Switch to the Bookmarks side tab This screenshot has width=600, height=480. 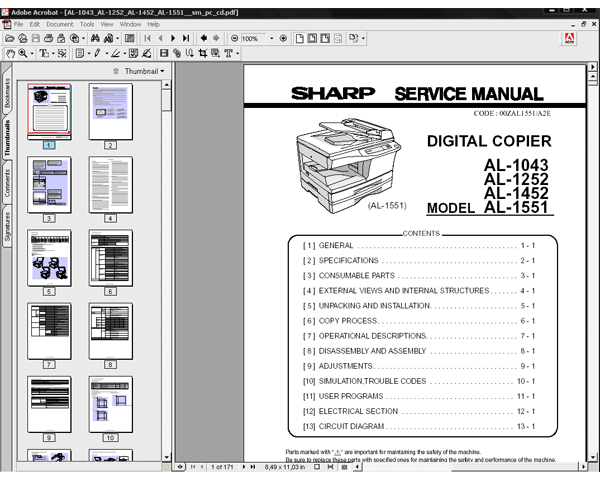click(x=7, y=91)
